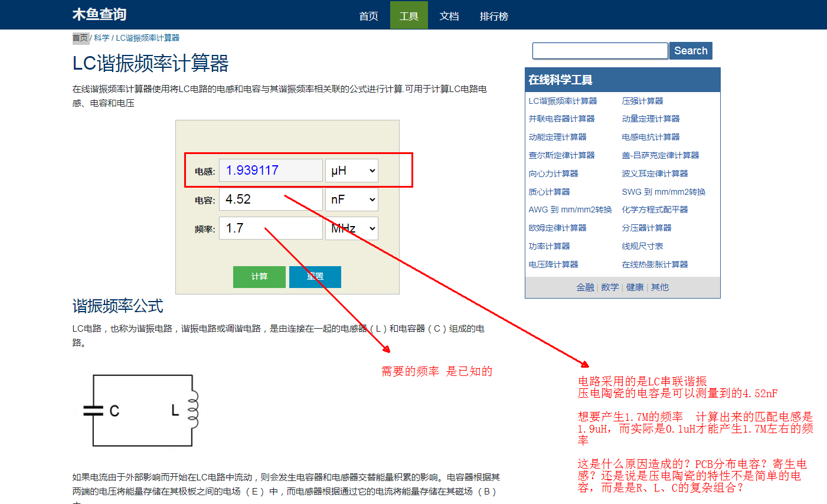Open the 分压器计算器 link
The image size is (827, 504).
pos(646,228)
